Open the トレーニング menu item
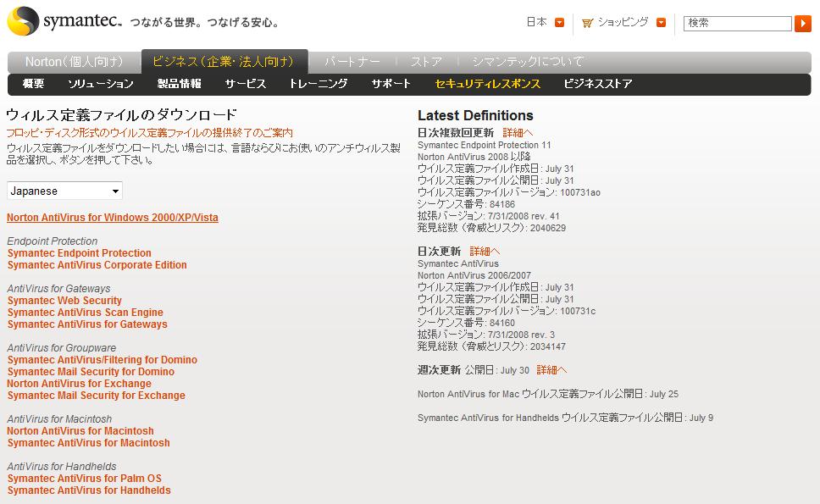 click(x=319, y=84)
